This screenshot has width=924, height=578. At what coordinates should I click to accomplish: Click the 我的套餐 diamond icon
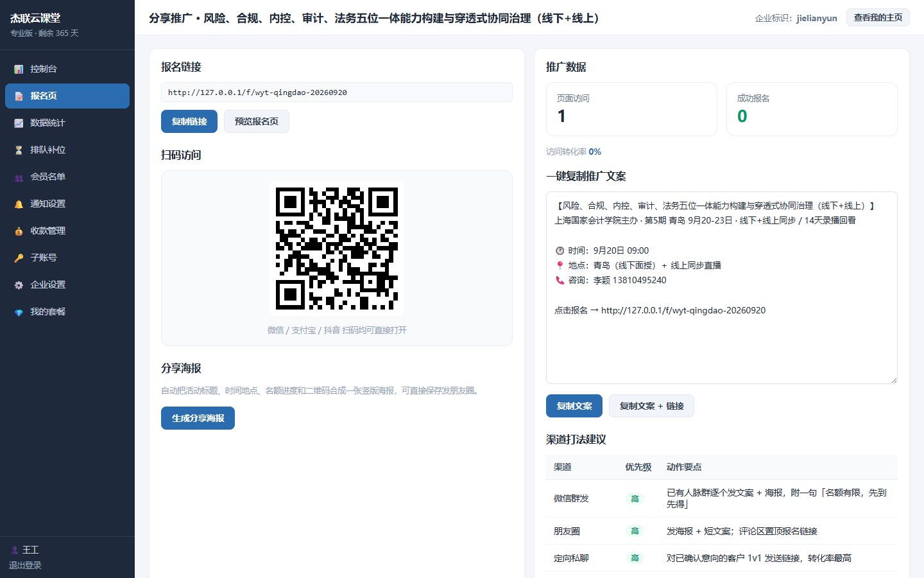(19, 312)
